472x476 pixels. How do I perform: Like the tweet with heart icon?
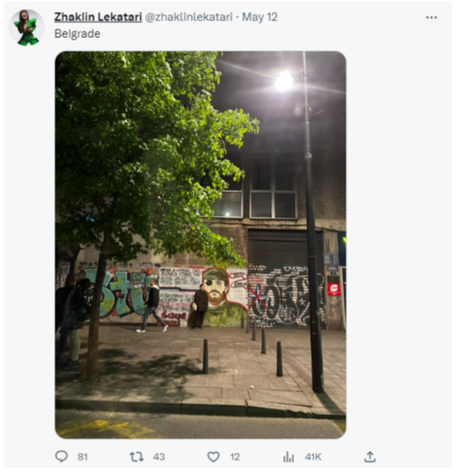(x=213, y=456)
